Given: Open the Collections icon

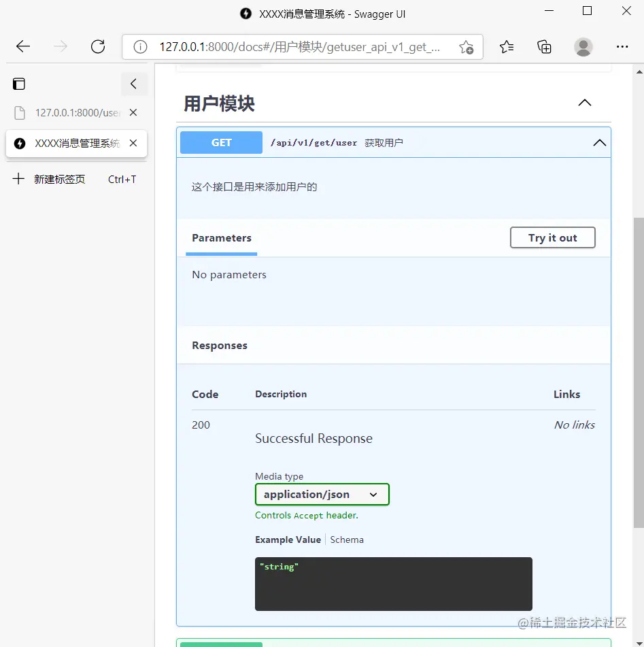Looking at the screenshot, I should tap(544, 47).
